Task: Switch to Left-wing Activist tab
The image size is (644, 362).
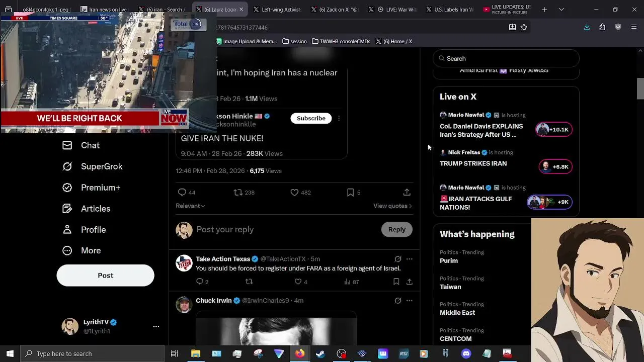Action: 277,10
